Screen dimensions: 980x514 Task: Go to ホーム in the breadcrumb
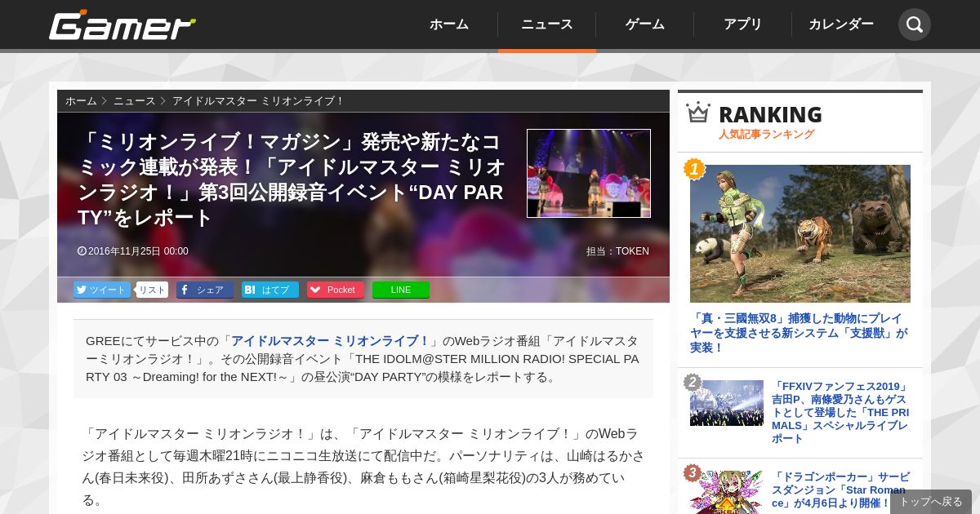81,101
